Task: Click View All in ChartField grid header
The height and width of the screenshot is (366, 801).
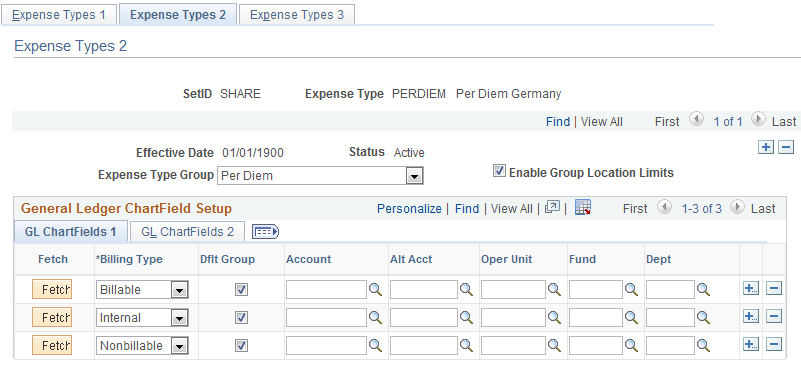Action: pos(511,209)
